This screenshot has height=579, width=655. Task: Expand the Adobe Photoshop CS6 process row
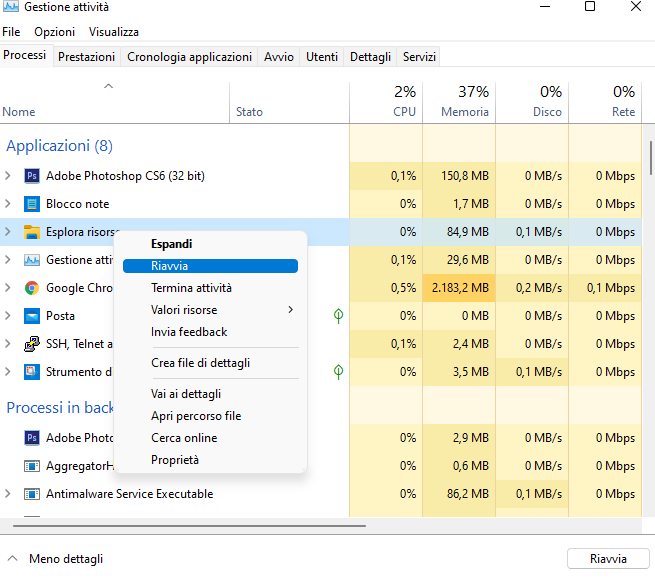coord(8,176)
